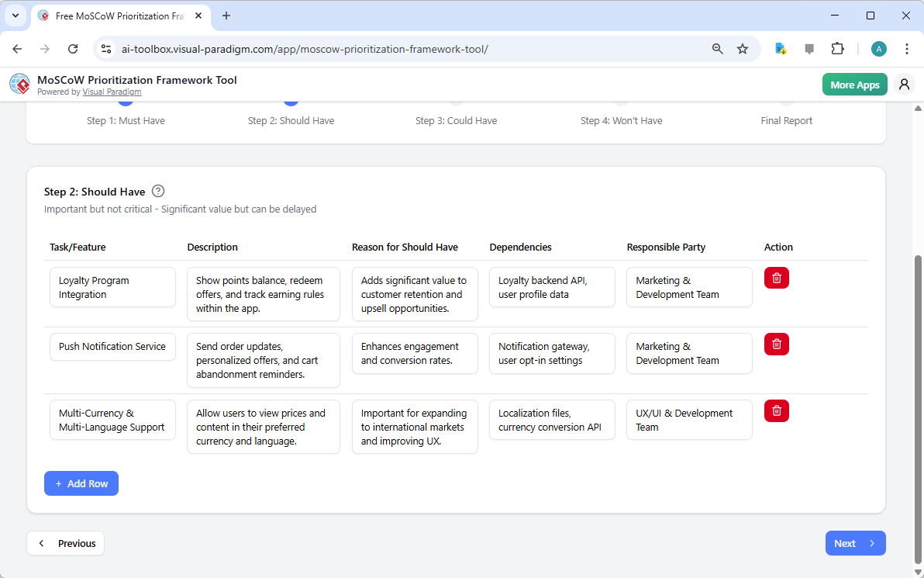Go back to Step 1: Must Have
The height and width of the screenshot is (578, 924).
click(126, 120)
